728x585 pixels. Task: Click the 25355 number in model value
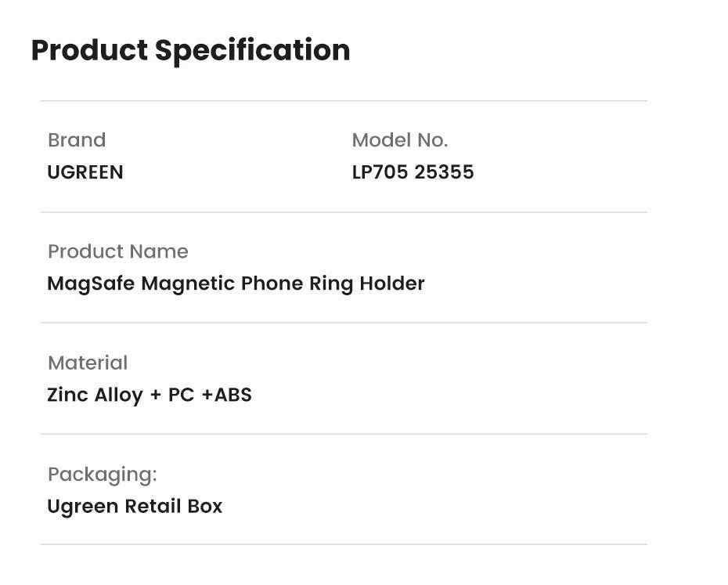(x=444, y=172)
